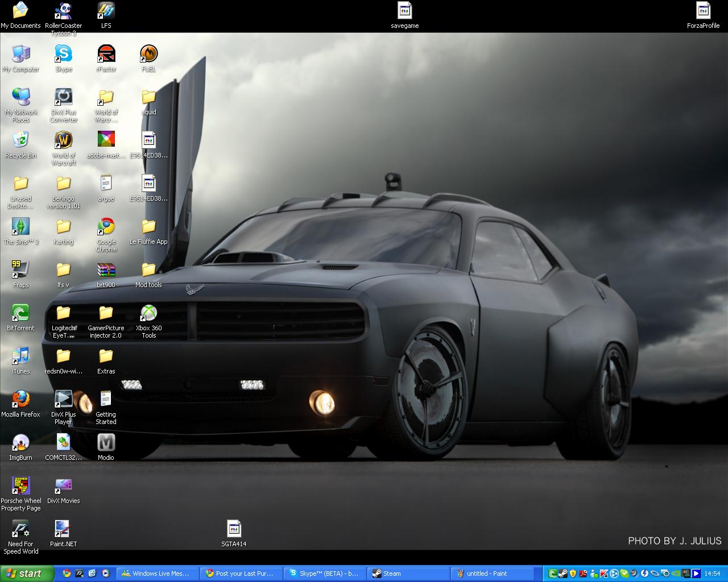
Task: Select the DivX Movies shortcut
Action: [x=63, y=490]
